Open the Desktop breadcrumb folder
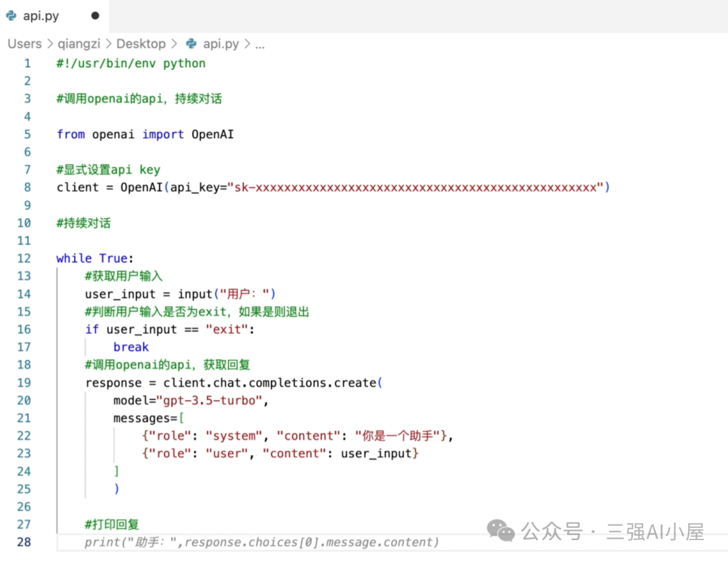The width and height of the screenshot is (728, 561). [141, 44]
